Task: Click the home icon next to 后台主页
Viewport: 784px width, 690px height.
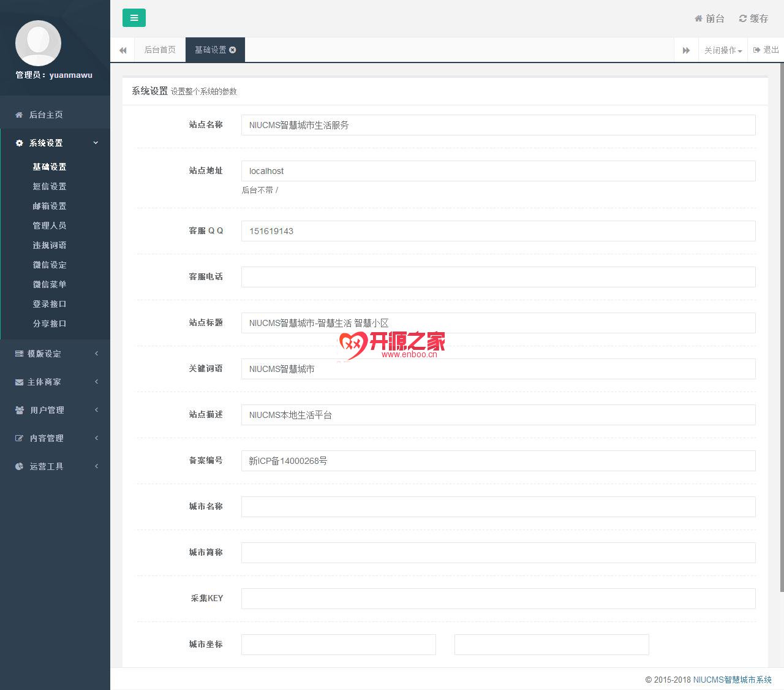Action: pyautogui.click(x=19, y=115)
